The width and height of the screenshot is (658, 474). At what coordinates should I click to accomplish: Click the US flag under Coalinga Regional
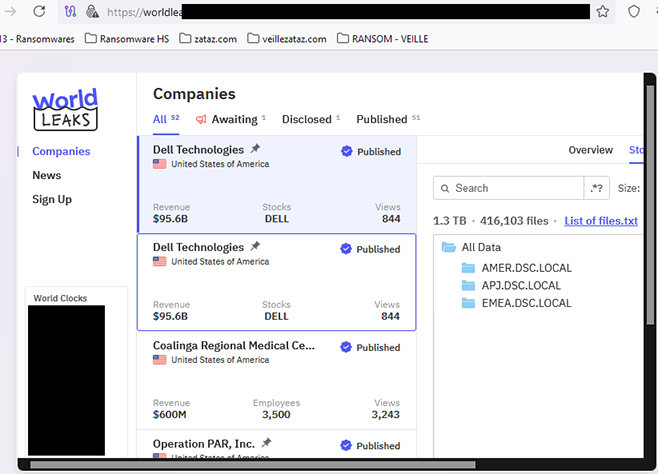pyautogui.click(x=159, y=359)
